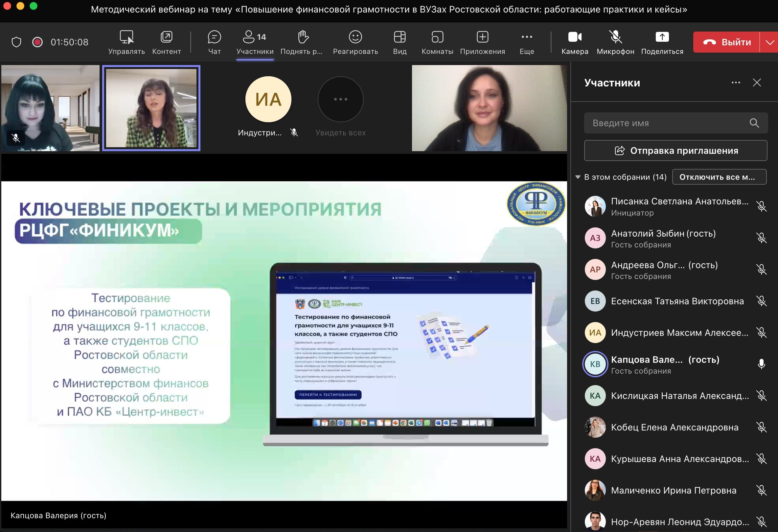The height and width of the screenshot is (532, 778).
Task: Open breakout Rooms icon
Action: tap(437, 37)
